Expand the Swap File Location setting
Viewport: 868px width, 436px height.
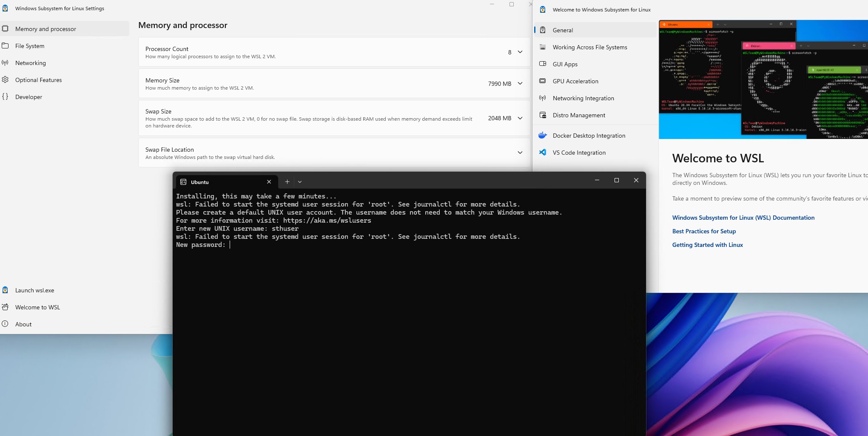click(520, 153)
